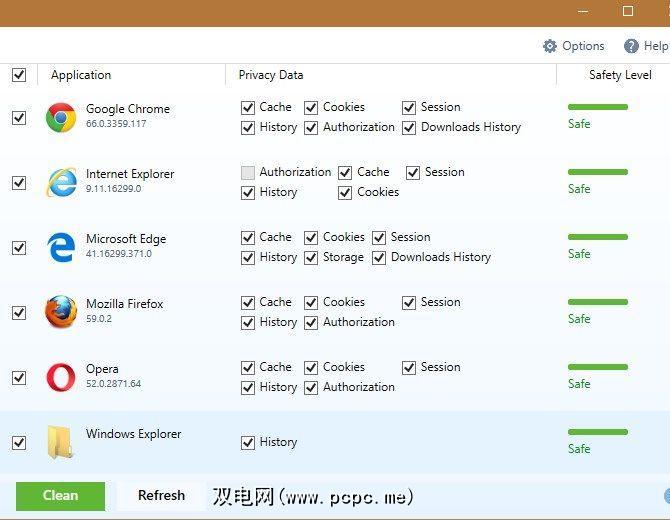
Task: Click the Microsoft Edge icon
Action: pyautogui.click(x=61, y=248)
